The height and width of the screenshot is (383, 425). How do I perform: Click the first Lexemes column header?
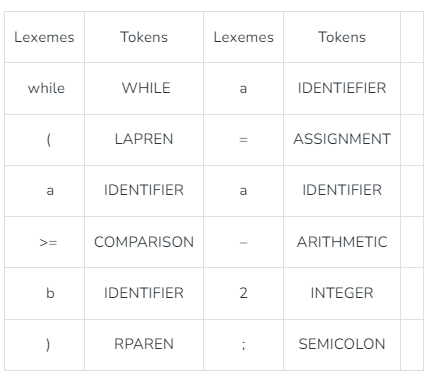(x=45, y=37)
